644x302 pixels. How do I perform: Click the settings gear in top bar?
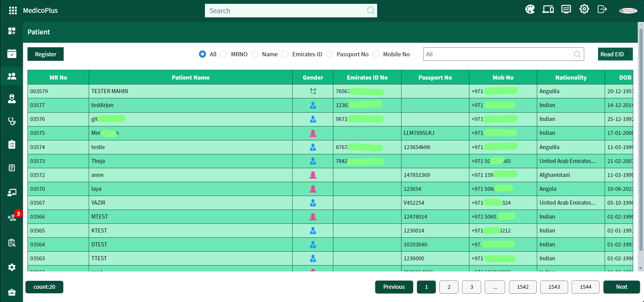[x=584, y=9]
